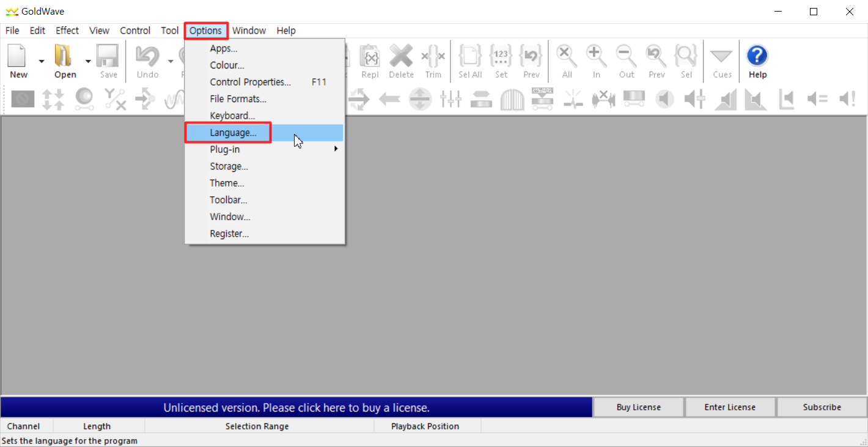Screen dimensions: 868x447
Task: Open the dropdown arrow next to Undo
Action: 171,61
